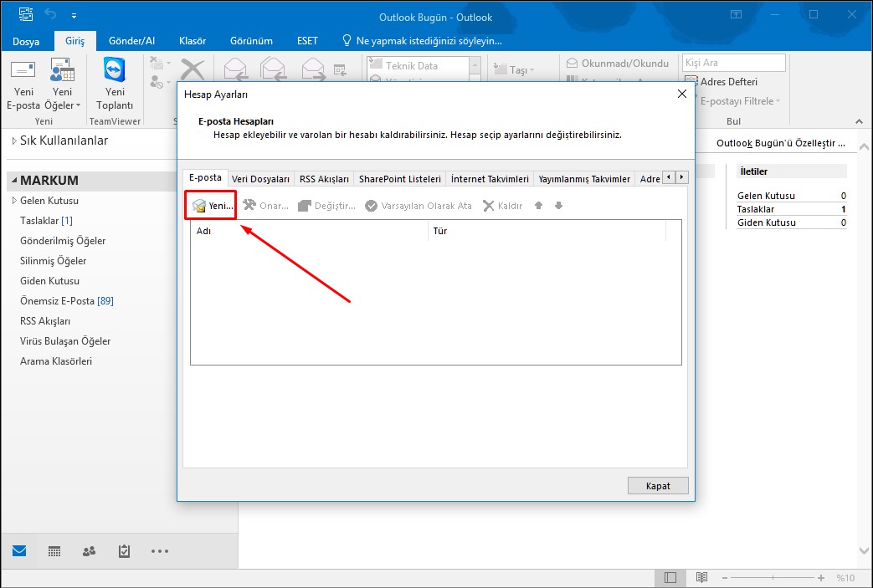Open the Tasks navigation icon

(124, 551)
